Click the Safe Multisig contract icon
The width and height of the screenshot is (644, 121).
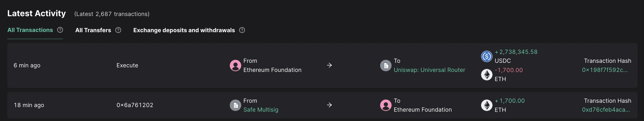(235, 105)
